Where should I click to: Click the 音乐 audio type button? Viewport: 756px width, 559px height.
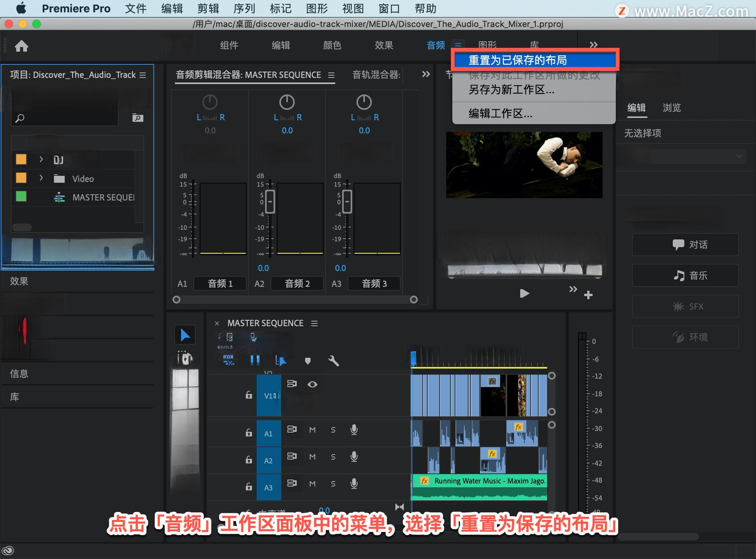tap(685, 275)
